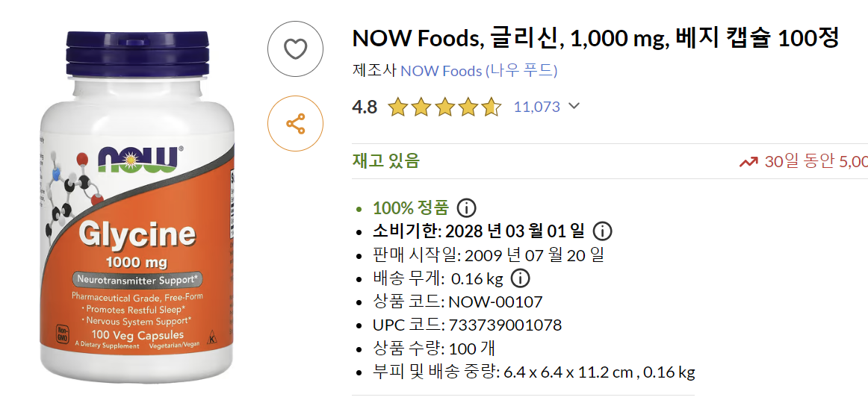
Task: Click the five-star rating icons
Action: pos(444,107)
